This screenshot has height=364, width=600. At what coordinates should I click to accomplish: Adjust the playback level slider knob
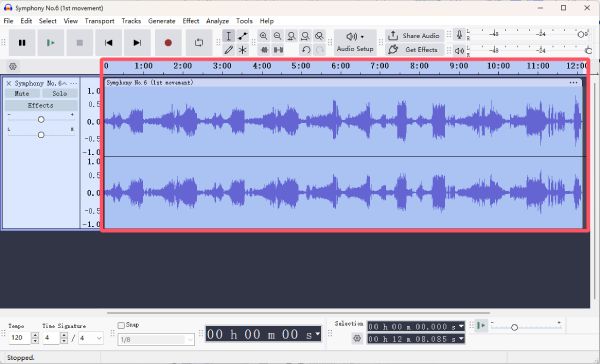(x=589, y=50)
